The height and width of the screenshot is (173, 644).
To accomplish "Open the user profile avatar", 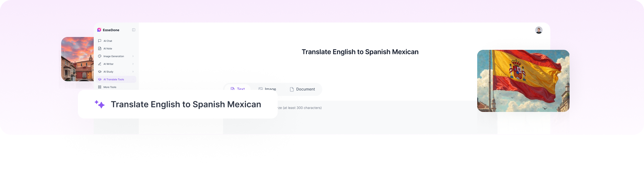I will [539, 30].
